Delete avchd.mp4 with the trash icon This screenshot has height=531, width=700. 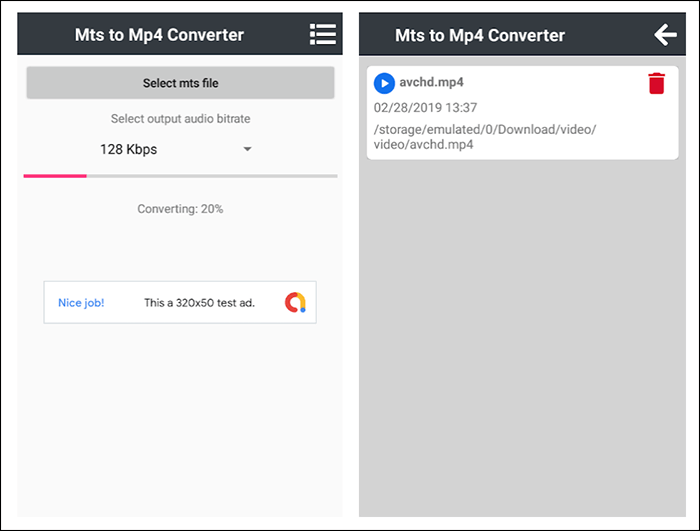pyautogui.click(x=656, y=83)
